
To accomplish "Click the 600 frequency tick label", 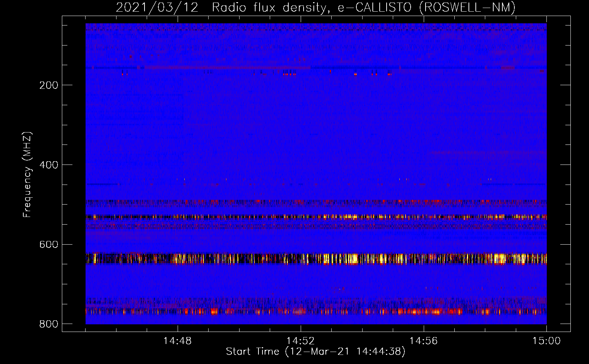I will tap(49, 244).
